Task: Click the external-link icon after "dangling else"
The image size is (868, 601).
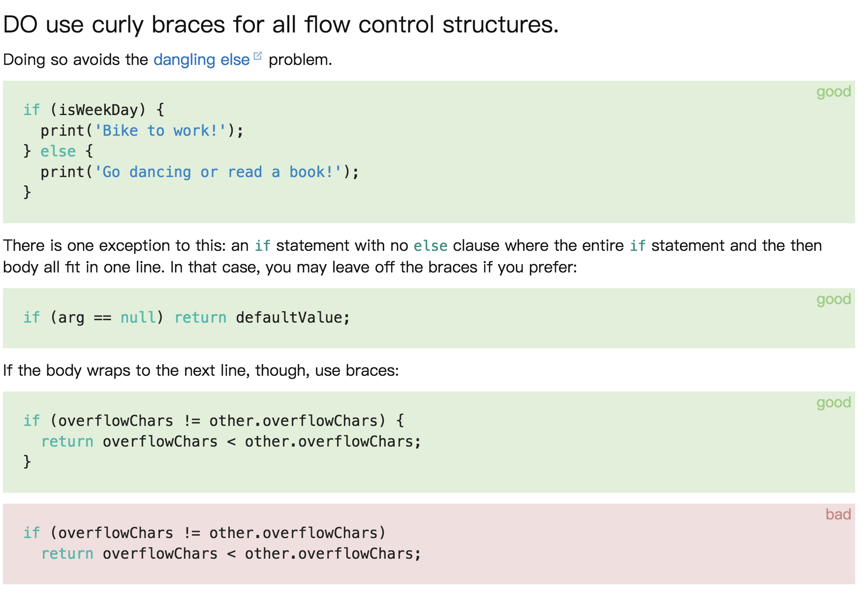Action: (258, 56)
